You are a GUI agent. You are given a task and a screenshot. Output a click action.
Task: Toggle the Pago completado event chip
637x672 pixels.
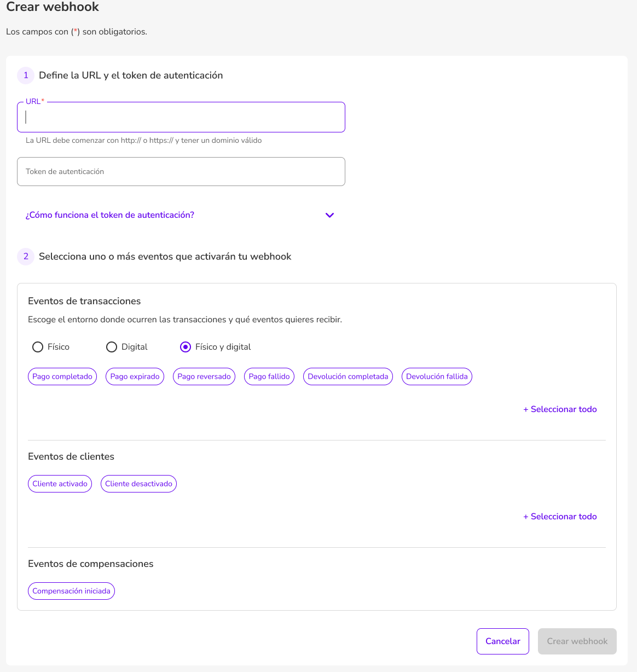click(x=62, y=376)
